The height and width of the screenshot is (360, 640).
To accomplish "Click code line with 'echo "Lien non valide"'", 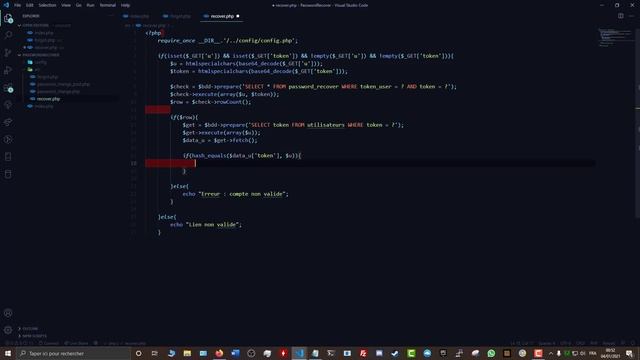I will point(206,224).
